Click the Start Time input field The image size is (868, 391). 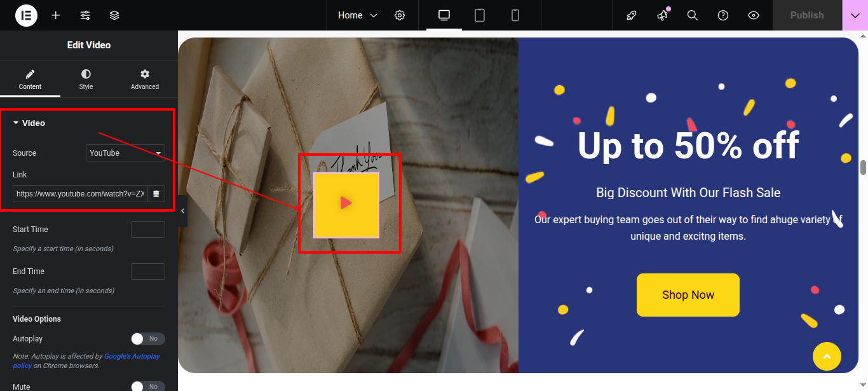click(x=148, y=230)
